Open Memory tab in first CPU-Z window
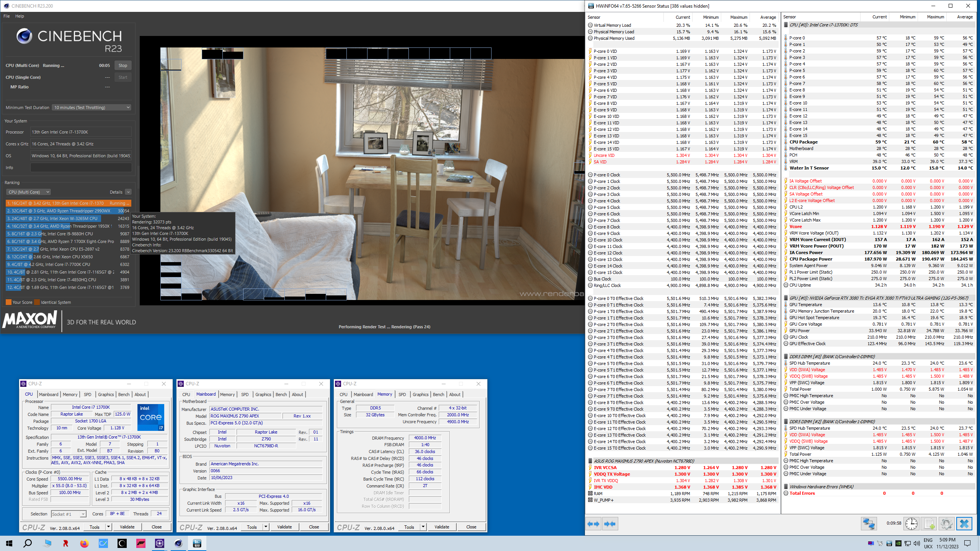 (70, 395)
